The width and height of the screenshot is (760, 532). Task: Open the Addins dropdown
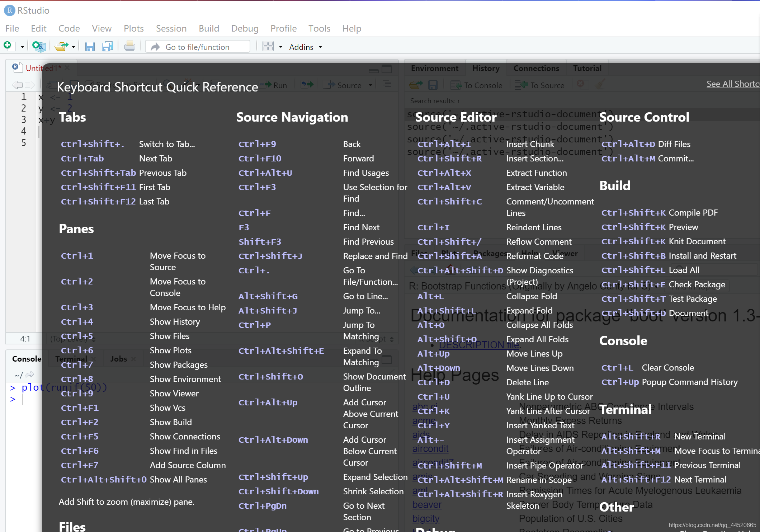click(x=306, y=47)
